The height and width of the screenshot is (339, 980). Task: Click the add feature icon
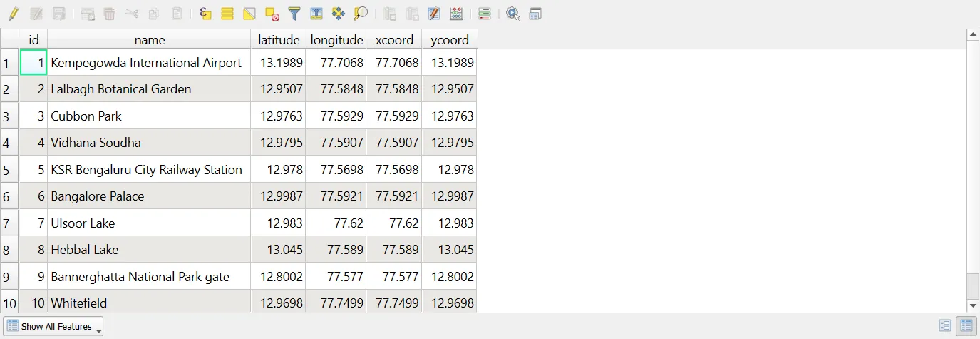88,14
